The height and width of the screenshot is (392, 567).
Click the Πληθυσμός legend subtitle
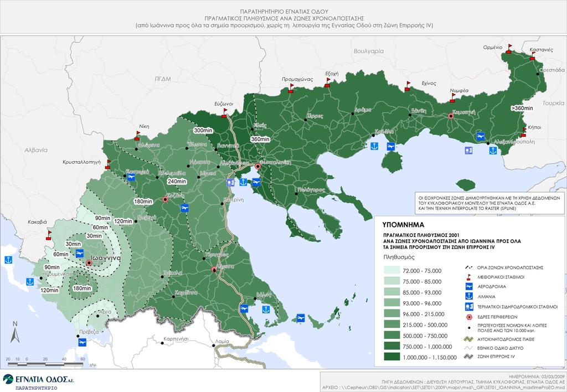pos(399,257)
